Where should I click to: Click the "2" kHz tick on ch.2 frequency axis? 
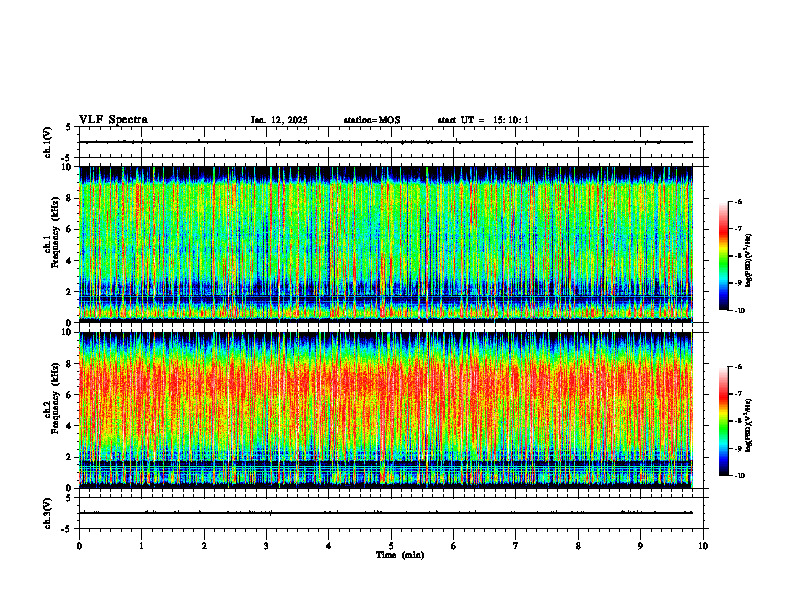pos(70,457)
